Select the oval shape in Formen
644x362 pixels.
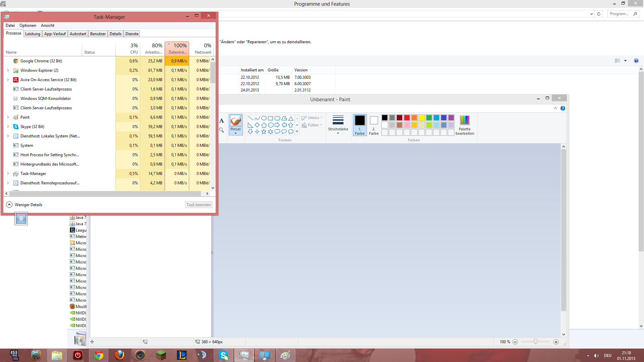(264, 118)
